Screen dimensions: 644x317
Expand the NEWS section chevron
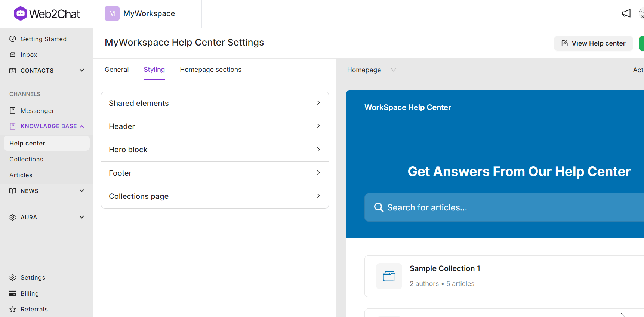coord(82,191)
